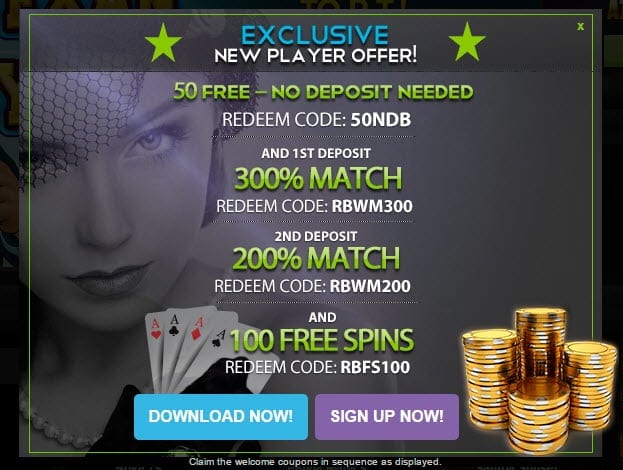Viewport: 623px width, 470px height.
Task: Click the stack of gold chips
Action: coord(538,381)
